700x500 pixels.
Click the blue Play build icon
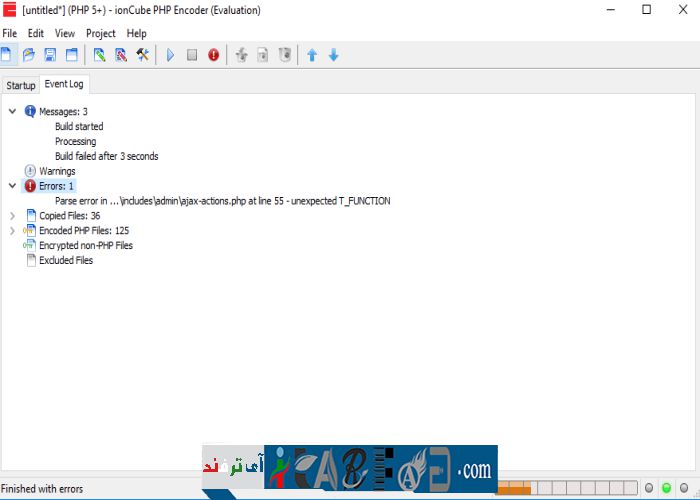click(170, 55)
